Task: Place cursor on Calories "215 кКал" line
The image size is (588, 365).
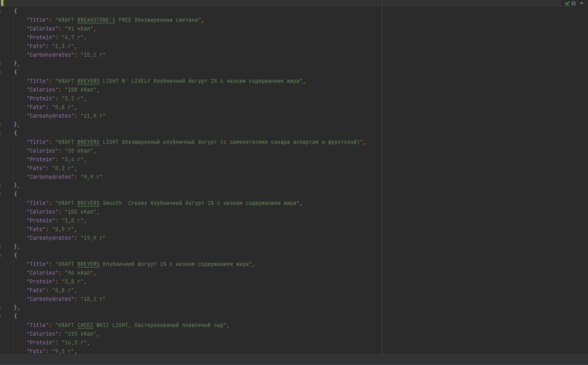Action: point(63,334)
